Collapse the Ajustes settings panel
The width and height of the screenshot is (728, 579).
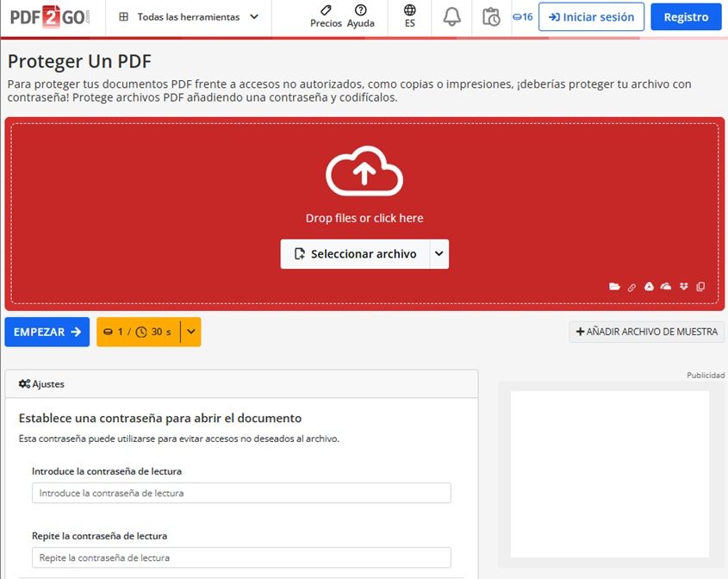click(43, 383)
